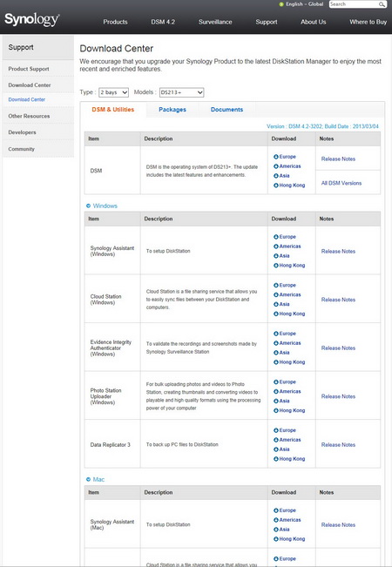Open Release Notes for Evidence Integrity Authenticator
This screenshot has height=567, width=392.
(338, 348)
